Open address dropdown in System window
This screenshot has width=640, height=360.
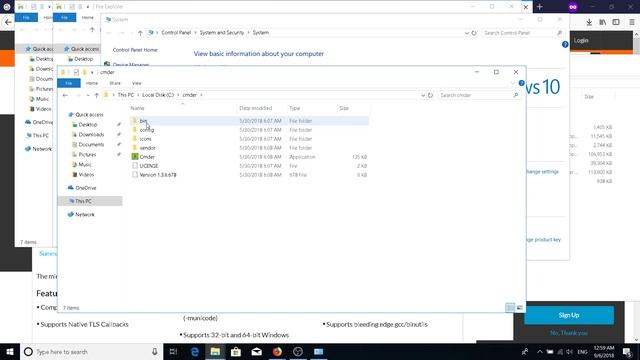click(467, 33)
